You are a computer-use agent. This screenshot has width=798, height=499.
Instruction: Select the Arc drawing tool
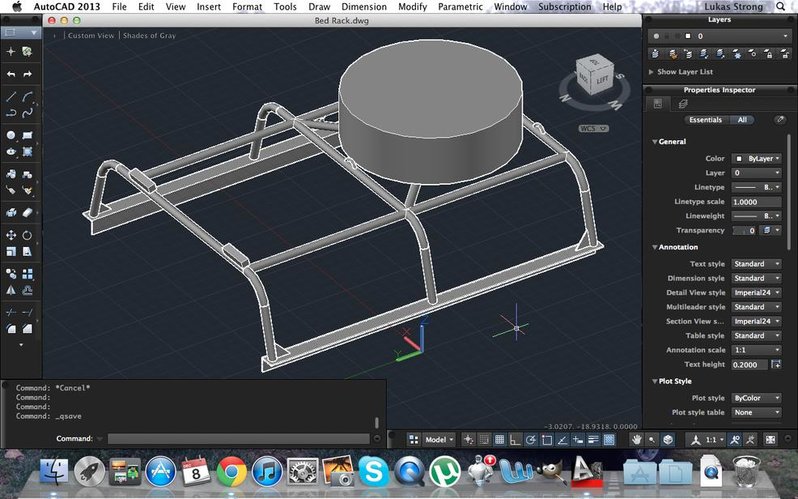point(27,96)
